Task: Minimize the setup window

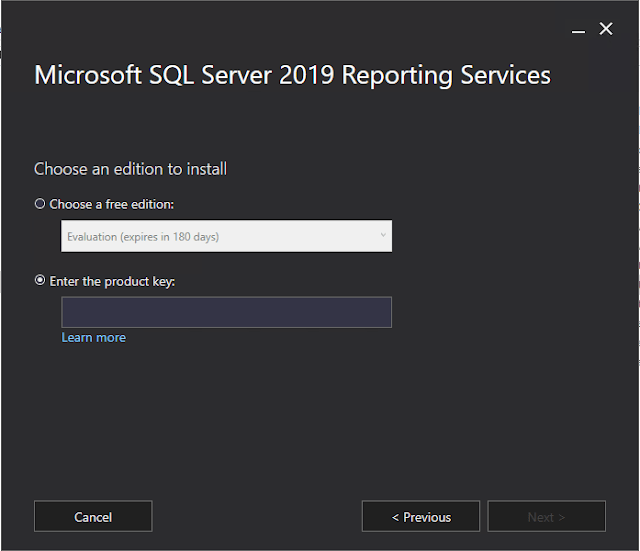Action: tap(579, 30)
